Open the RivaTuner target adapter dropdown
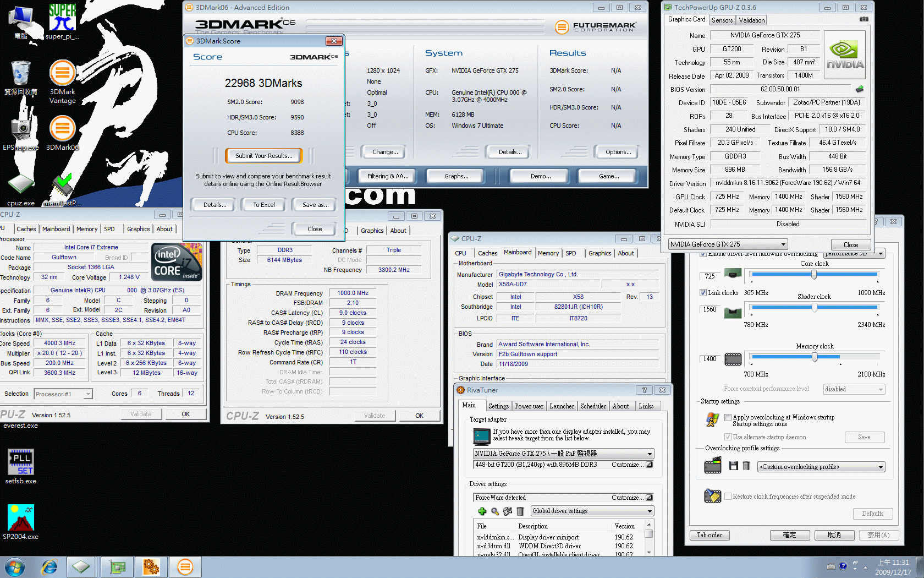 (x=563, y=454)
